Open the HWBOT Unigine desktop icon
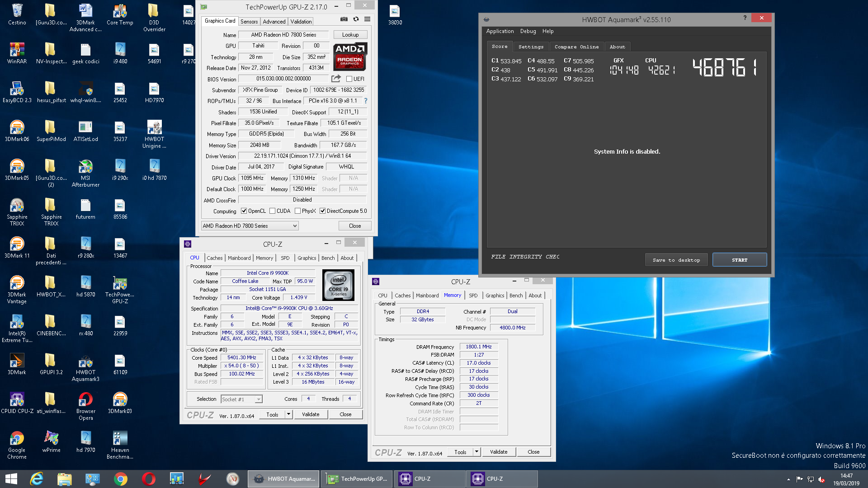Viewport: 868px width, 488px height. click(x=154, y=134)
